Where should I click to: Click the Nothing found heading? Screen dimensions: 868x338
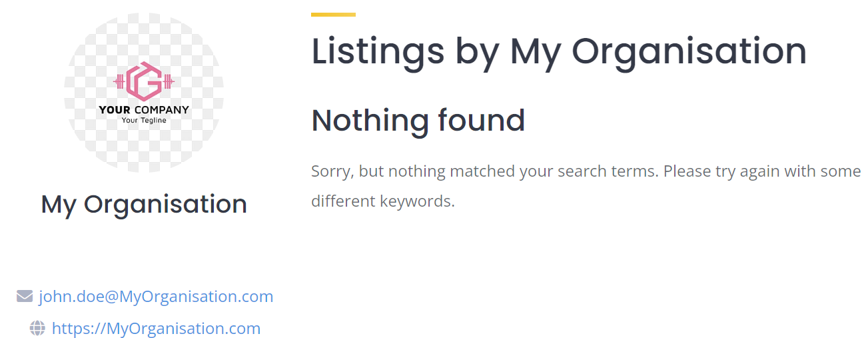pyautogui.click(x=418, y=121)
